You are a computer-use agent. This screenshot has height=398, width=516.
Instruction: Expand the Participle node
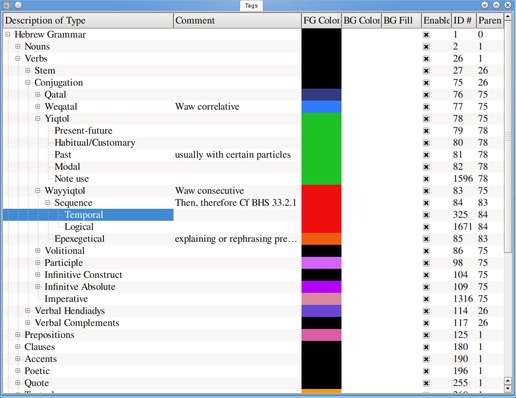click(x=38, y=263)
